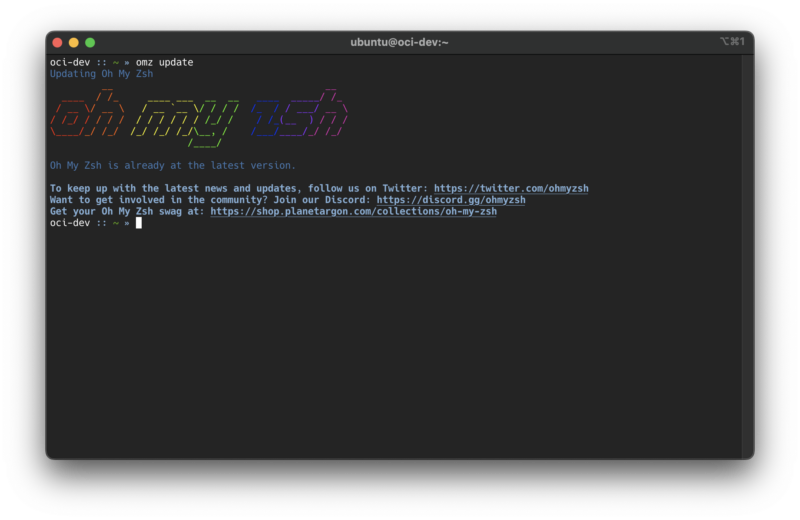800x520 pixels.
Task: Open the shop.planetargon.com swag store link
Action: click(x=353, y=211)
